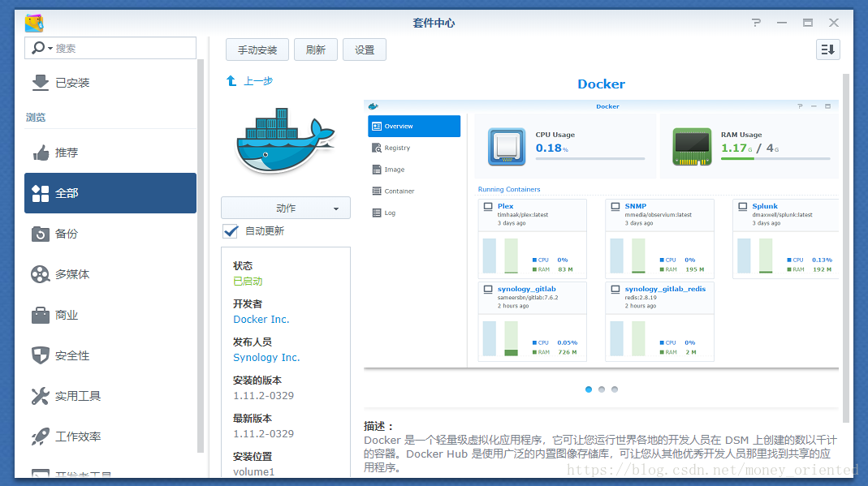Click the 商业 briefcase icon
Image resolution: width=868 pixels, height=486 pixels.
(x=41, y=315)
